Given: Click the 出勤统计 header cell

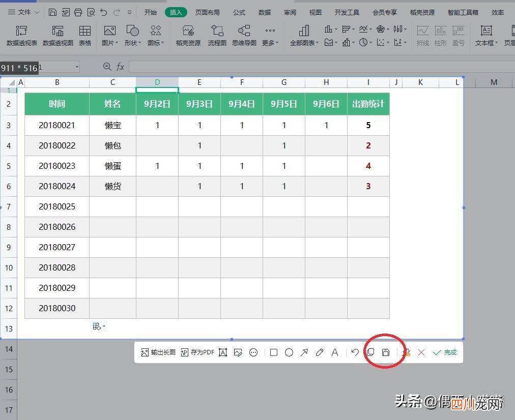Looking at the screenshot, I should tap(368, 104).
